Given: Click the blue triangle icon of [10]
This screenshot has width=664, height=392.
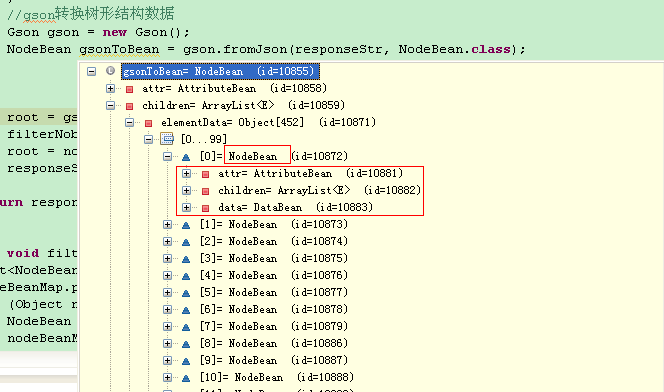Looking at the screenshot, I should tap(186, 378).
